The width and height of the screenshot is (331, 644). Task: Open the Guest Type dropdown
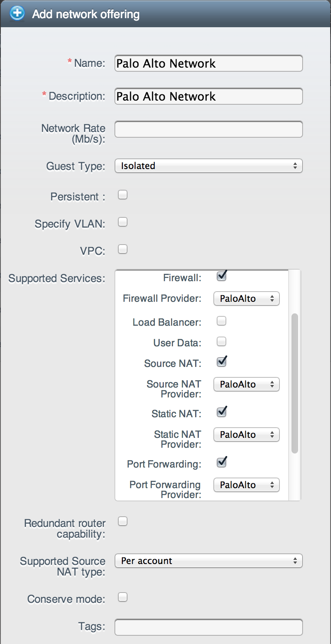pyautogui.click(x=209, y=166)
